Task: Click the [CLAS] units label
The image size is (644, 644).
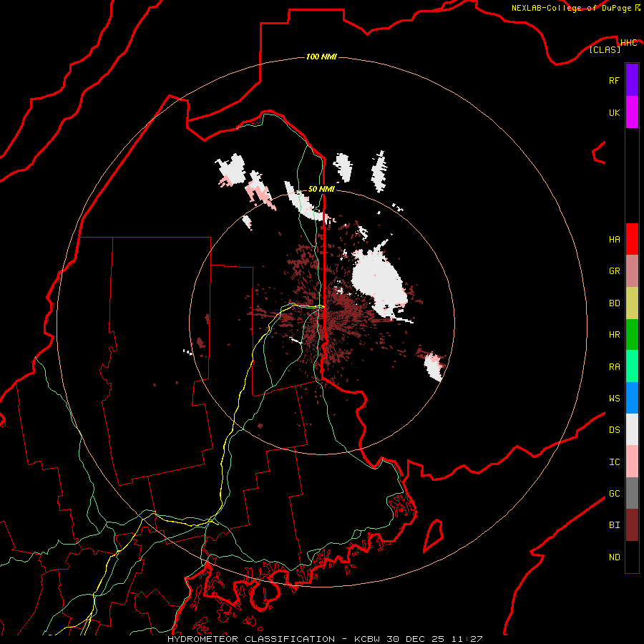Action: pyautogui.click(x=605, y=49)
